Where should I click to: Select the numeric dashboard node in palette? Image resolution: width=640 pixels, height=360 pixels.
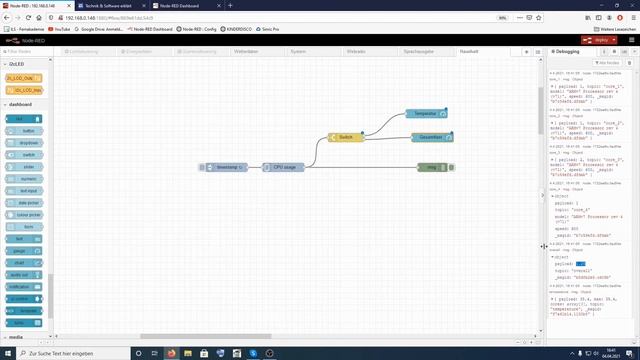pos(24,179)
